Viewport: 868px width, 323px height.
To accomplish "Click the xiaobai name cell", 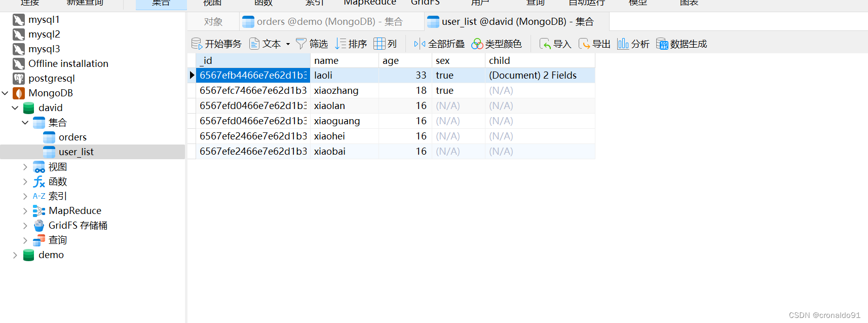I will click(x=345, y=152).
